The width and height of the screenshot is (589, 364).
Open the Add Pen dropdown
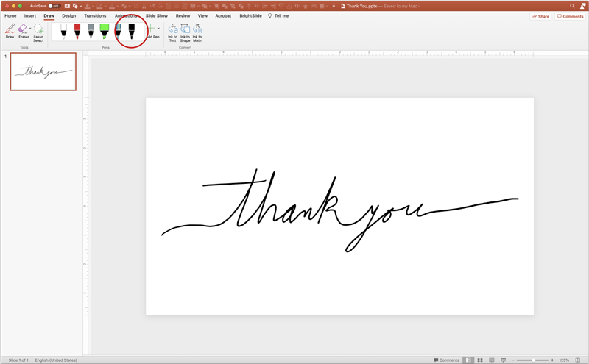[x=158, y=29]
